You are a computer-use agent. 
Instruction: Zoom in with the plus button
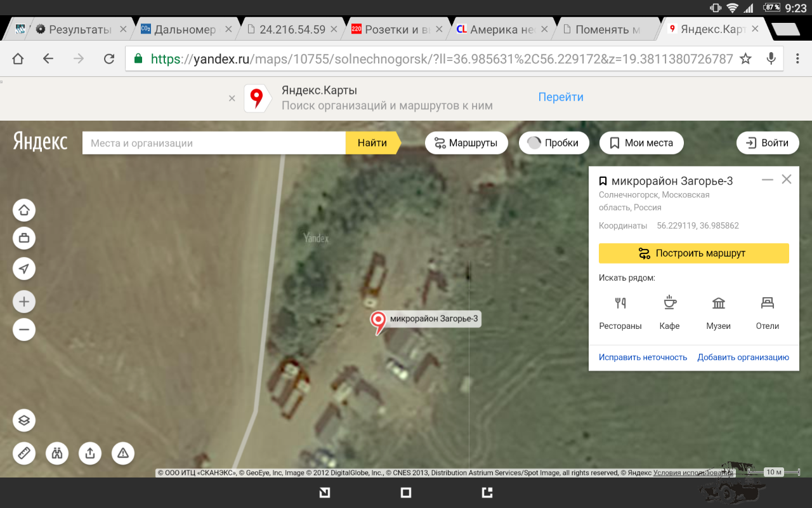(x=24, y=302)
